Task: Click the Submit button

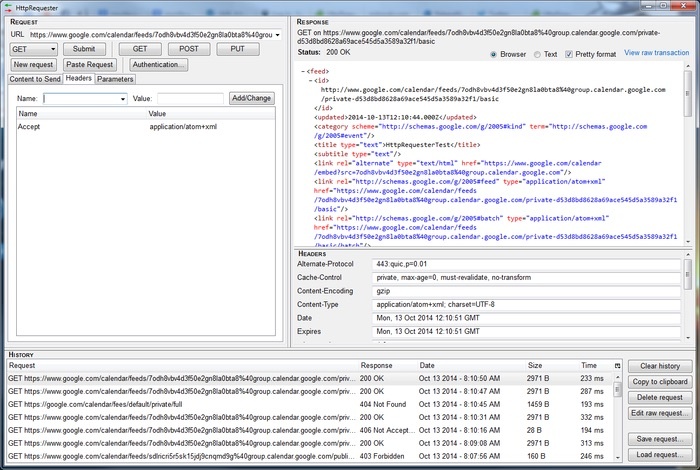Action: 84,49
